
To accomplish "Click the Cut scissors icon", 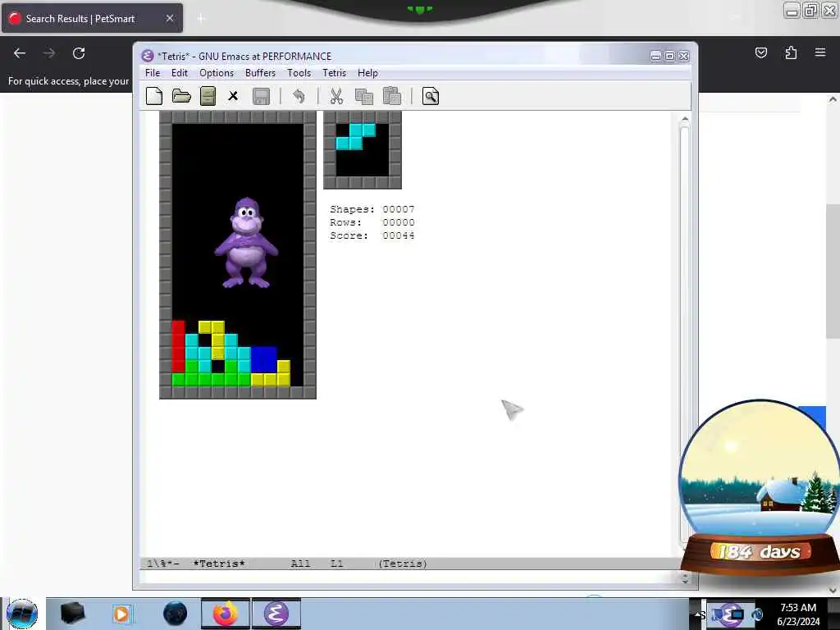I will pos(336,97).
